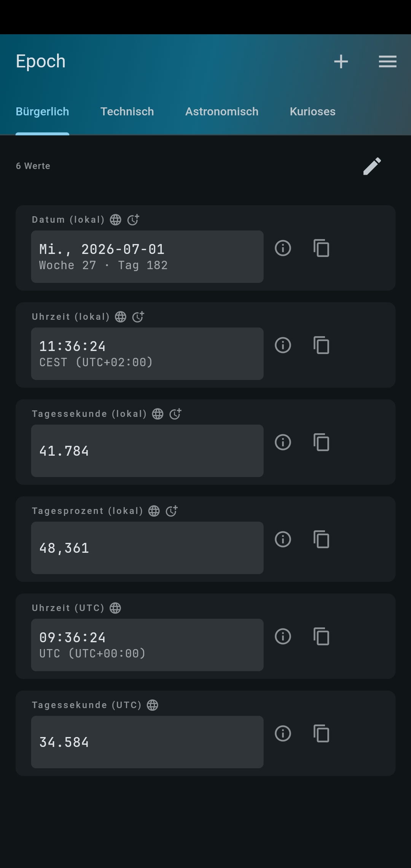
Task: Copy the Tagesprozent (lokal) value
Action: [321, 539]
